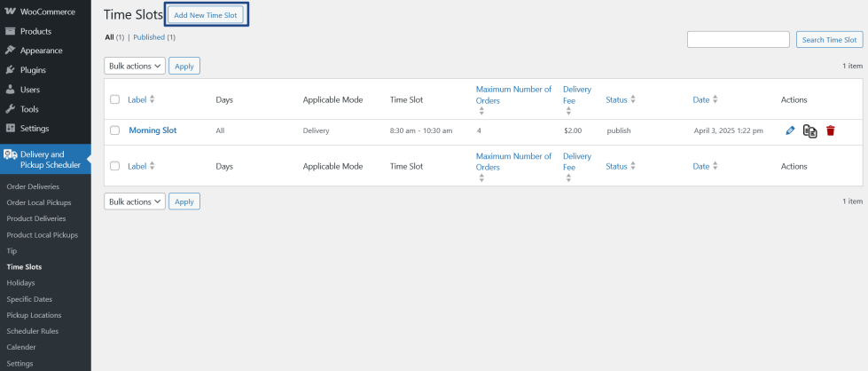The image size is (868, 371).
Task: Click the Plugins icon in sidebar
Action: [x=10, y=70]
